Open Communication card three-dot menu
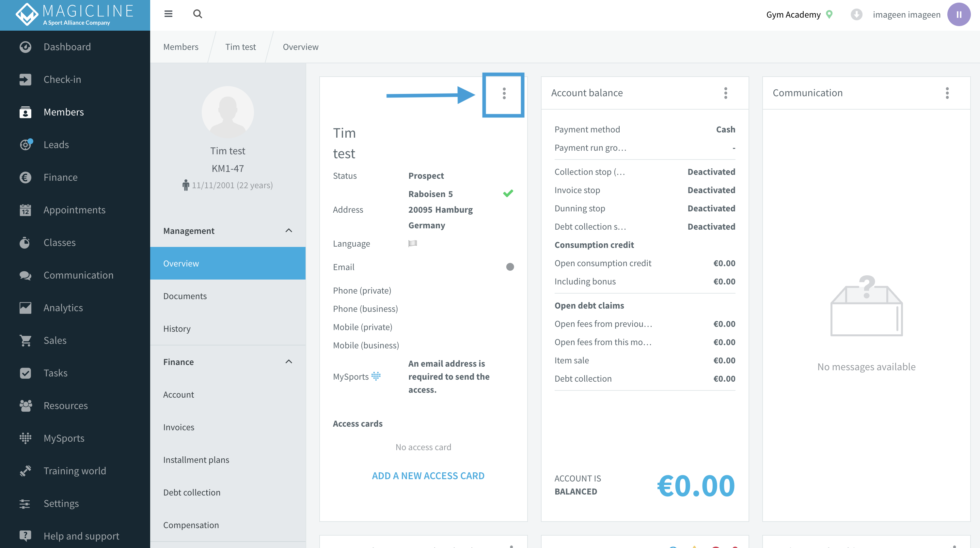Viewport: 980px width, 548px height. click(947, 93)
